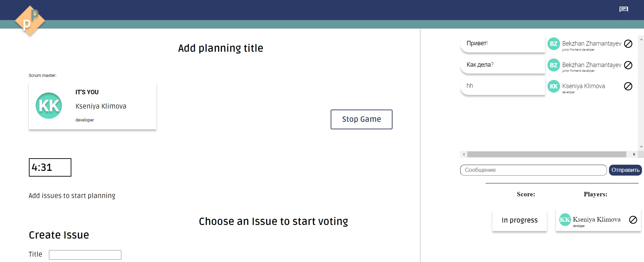Click the "In progress" score card
The height and width of the screenshot is (262, 644).
tap(520, 220)
